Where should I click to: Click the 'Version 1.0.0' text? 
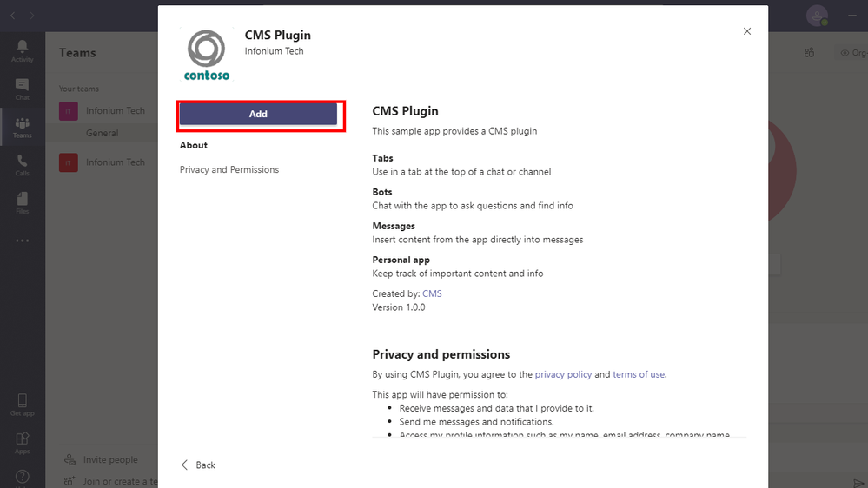[x=399, y=307]
